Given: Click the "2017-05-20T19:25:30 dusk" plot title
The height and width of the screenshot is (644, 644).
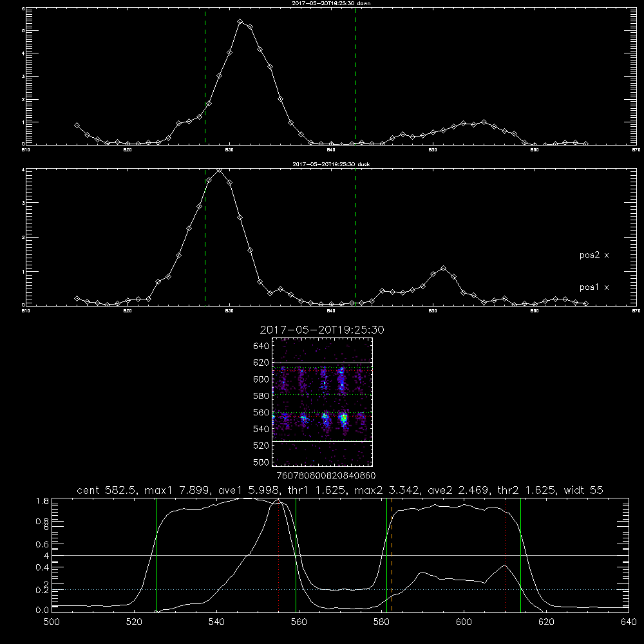Looking at the screenshot, I should pos(331,164).
